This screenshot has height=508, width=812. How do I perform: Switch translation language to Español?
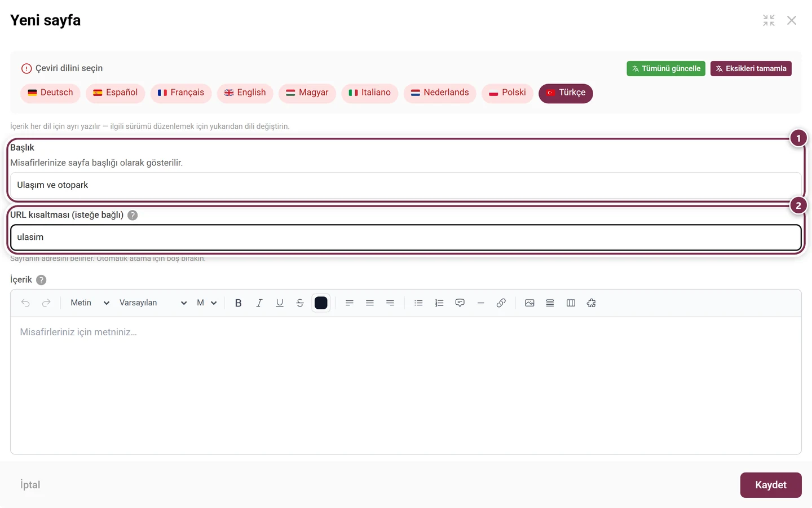coord(115,93)
